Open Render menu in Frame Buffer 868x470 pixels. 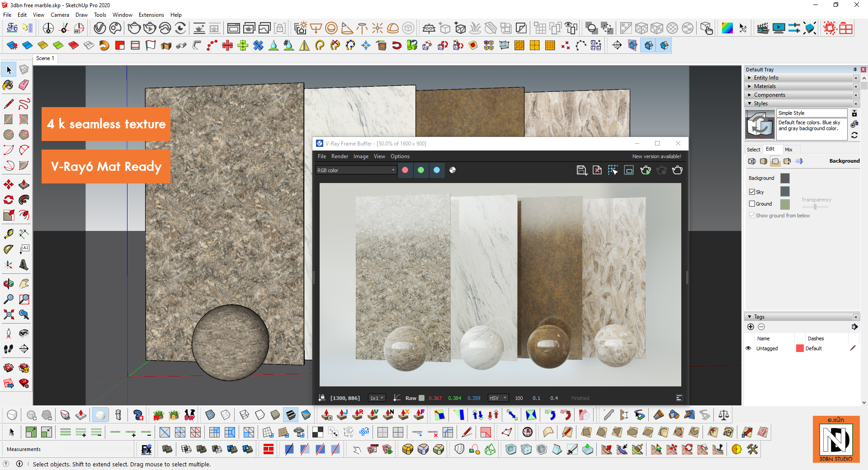pyautogui.click(x=340, y=156)
